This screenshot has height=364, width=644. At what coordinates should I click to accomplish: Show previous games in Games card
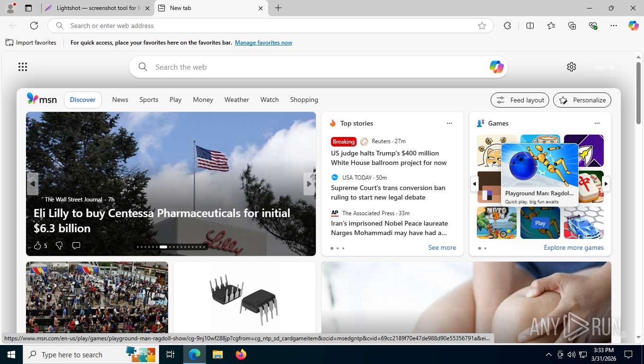[x=474, y=184]
